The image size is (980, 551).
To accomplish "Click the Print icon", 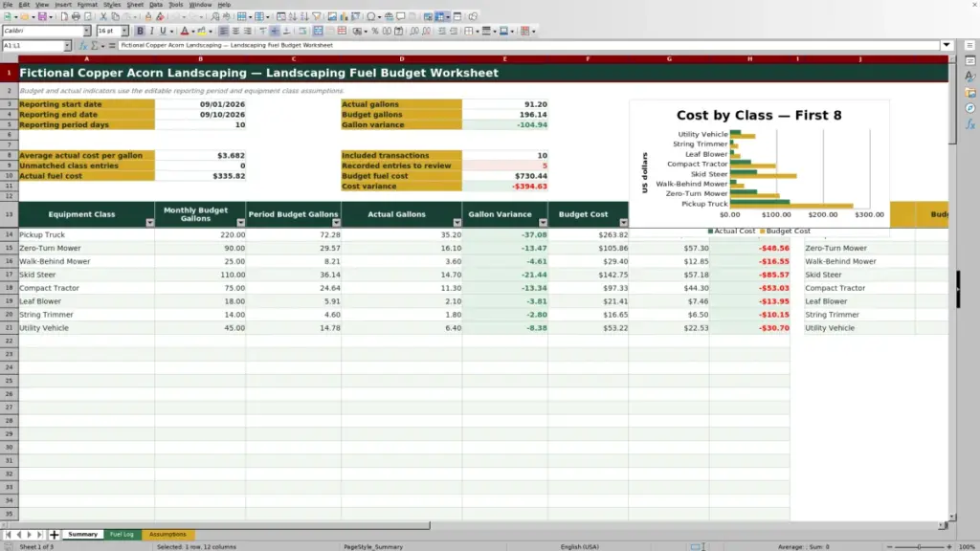I will pos(76,17).
